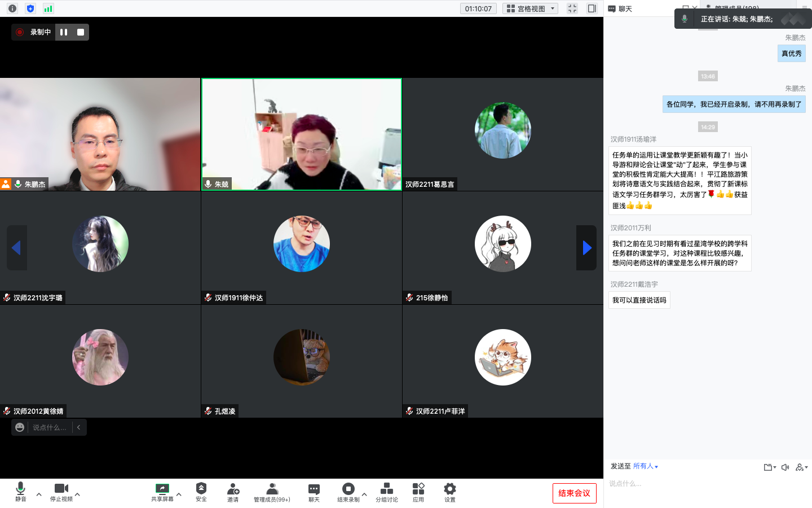Pause the recording in progress
Image resolution: width=812 pixels, height=508 pixels.
pos(64,32)
